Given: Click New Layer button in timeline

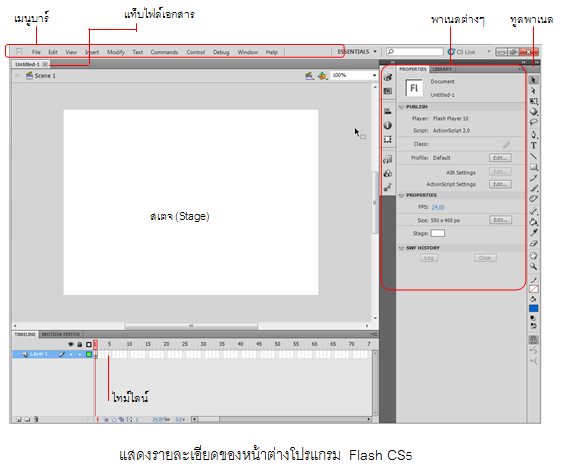Looking at the screenshot, I should (19, 420).
